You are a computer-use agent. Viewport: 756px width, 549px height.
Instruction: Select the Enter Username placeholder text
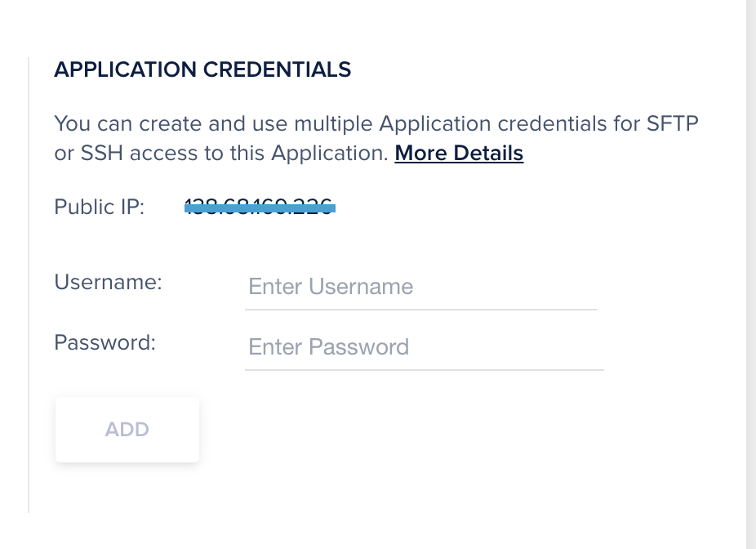click(x=331, y=287)
